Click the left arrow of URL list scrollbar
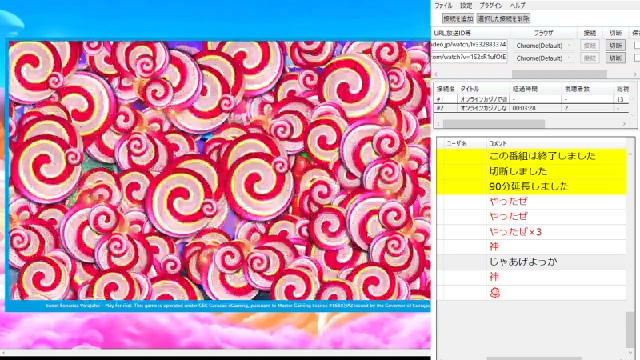Image resolution: width=640 pixels, height=360 pixels. coord(436,74)
